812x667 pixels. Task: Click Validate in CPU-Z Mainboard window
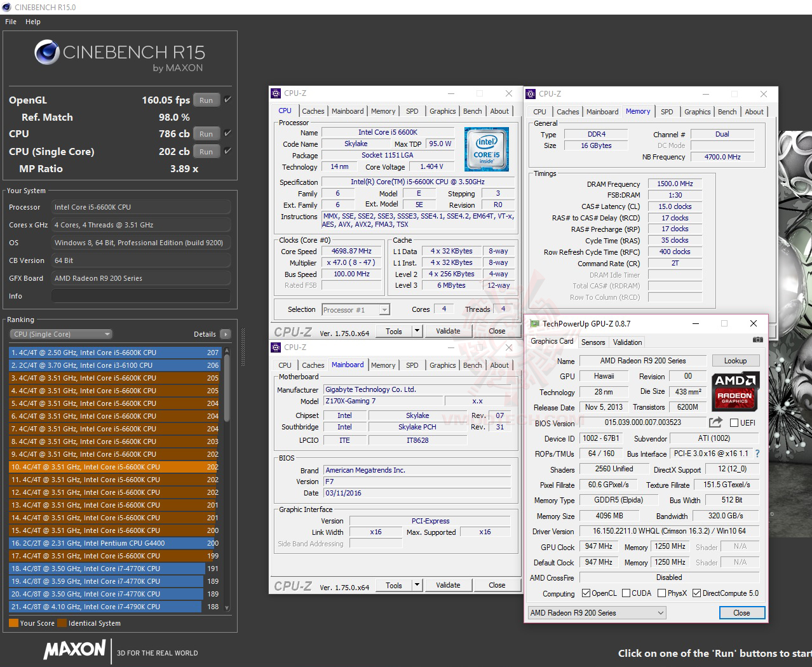coord(448,585)
